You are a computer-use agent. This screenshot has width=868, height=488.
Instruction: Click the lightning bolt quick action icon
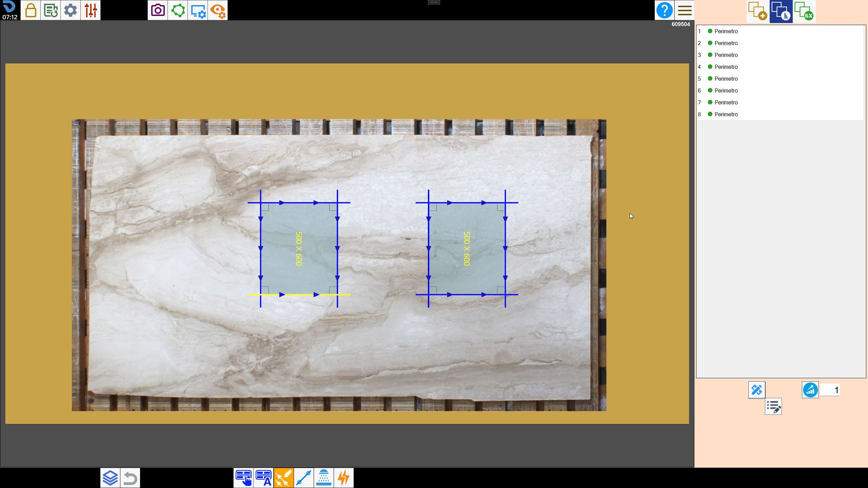point(343,478)
